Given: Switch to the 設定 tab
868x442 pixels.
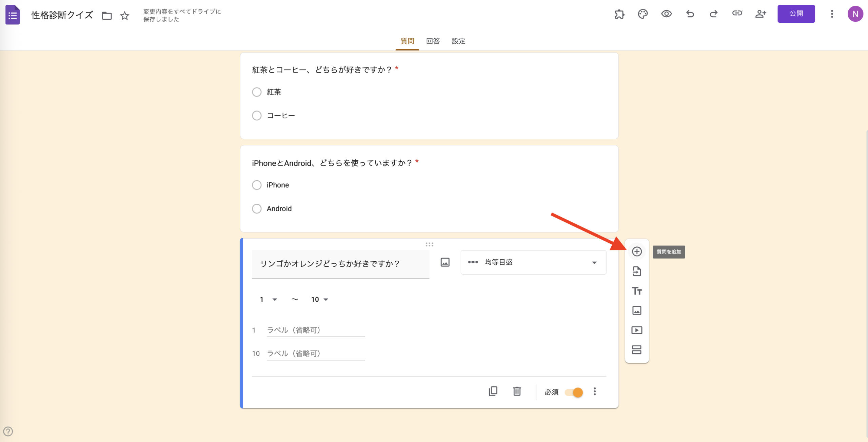Looking at the screenshot, I should coord(458,41).
